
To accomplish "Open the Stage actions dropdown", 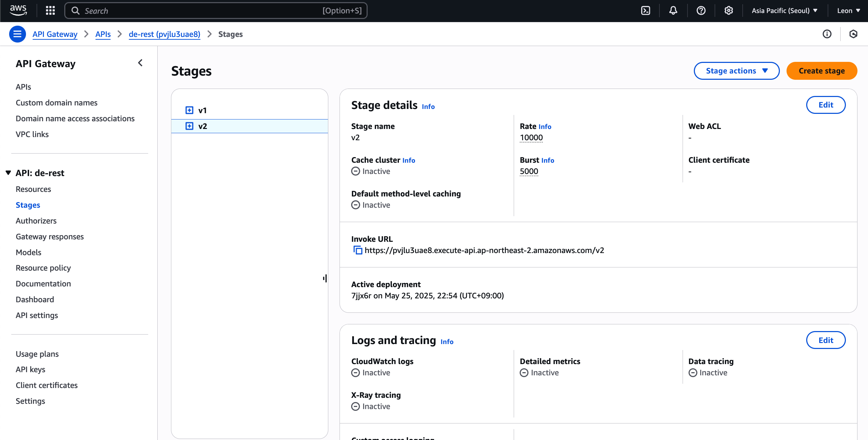I will (x=736, y=71).
